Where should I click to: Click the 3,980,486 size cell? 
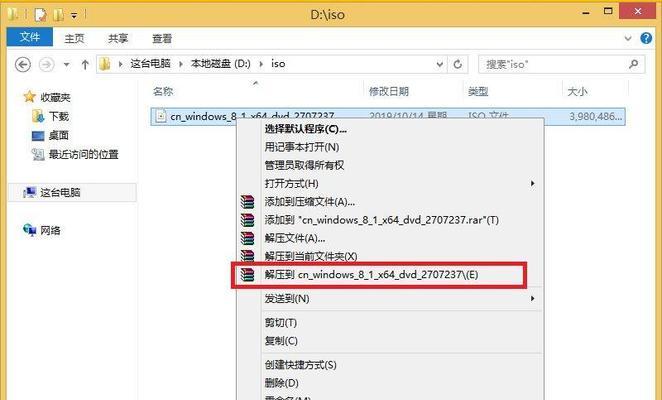(595, 116)
